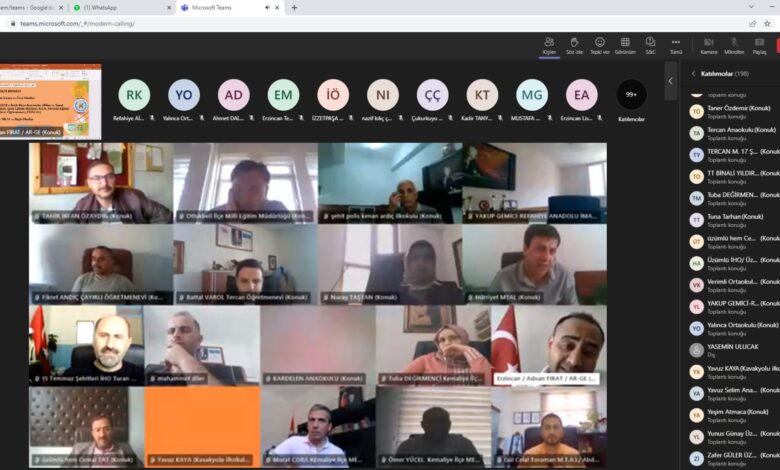780x470 pixels.
Task: Toggle the Kamera on or off
Action: coord(708,44)
